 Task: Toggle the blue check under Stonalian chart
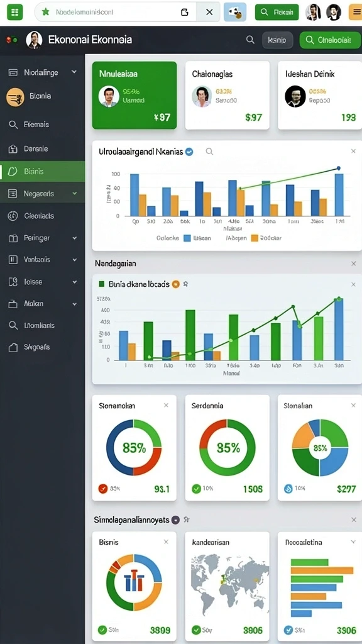pos(288,489)
